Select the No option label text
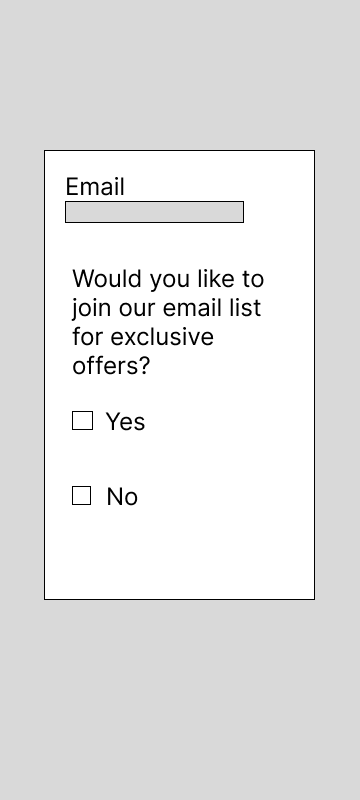Viewport: 360px width, 800px height. tap(122, 496)
